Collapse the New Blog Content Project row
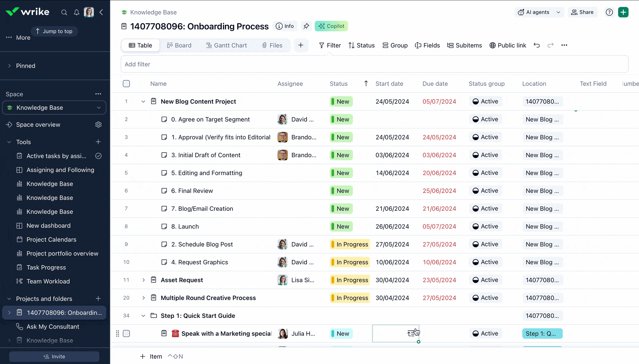 (143, 101)
